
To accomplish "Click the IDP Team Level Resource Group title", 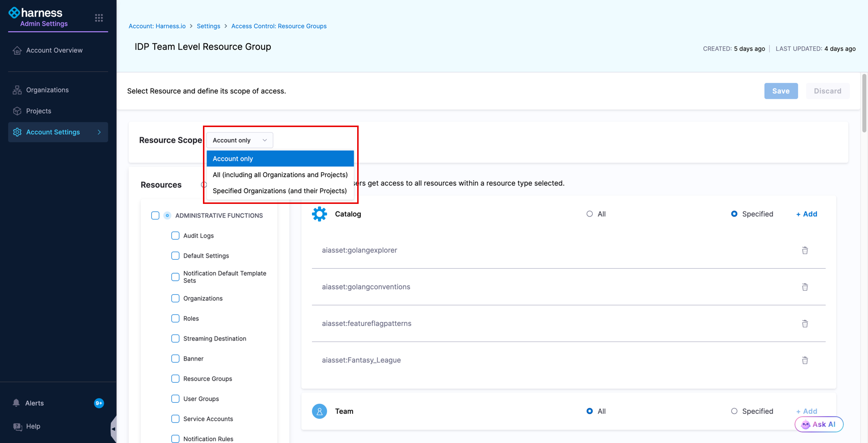I will pyautogui.click(x=203, y=47).
